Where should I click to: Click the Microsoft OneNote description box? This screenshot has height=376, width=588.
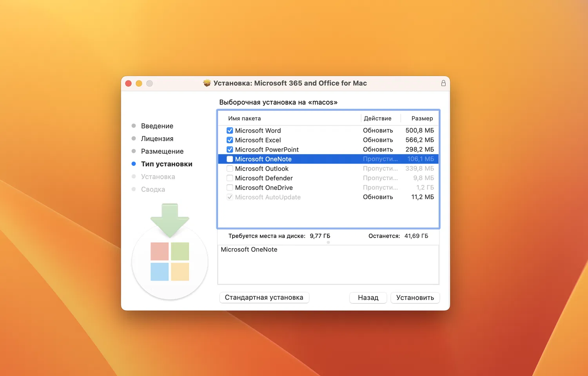point(328,265)
